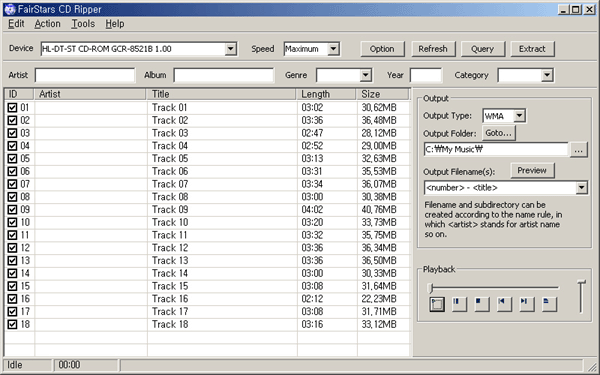The width and height of the screenshot is (600, 375).
Task: Click into the Album input field
Action: click(x=223, y=75)
